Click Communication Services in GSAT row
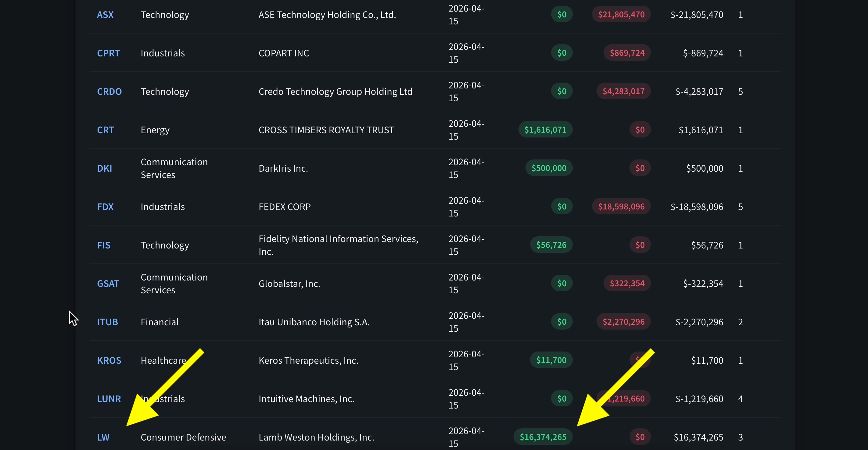The width and height of the screenshot is (868, 450). pos(174,283)
